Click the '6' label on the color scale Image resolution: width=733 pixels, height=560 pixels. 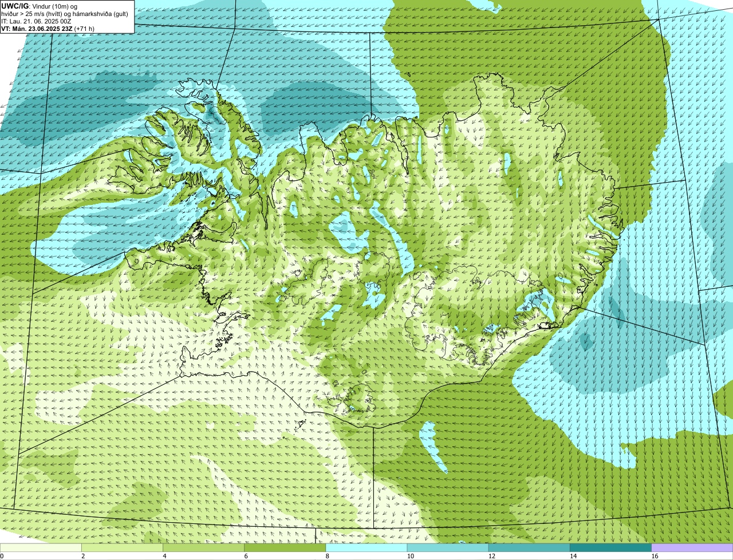point(246,556)
